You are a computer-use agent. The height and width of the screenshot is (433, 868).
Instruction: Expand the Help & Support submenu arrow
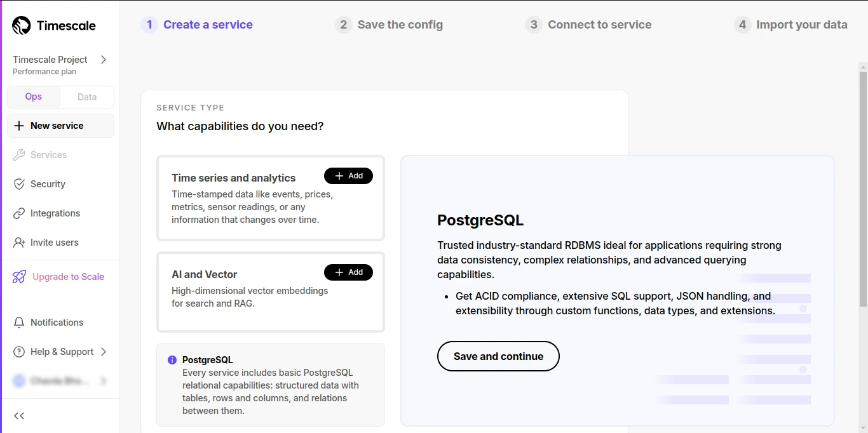click(104, 352)
